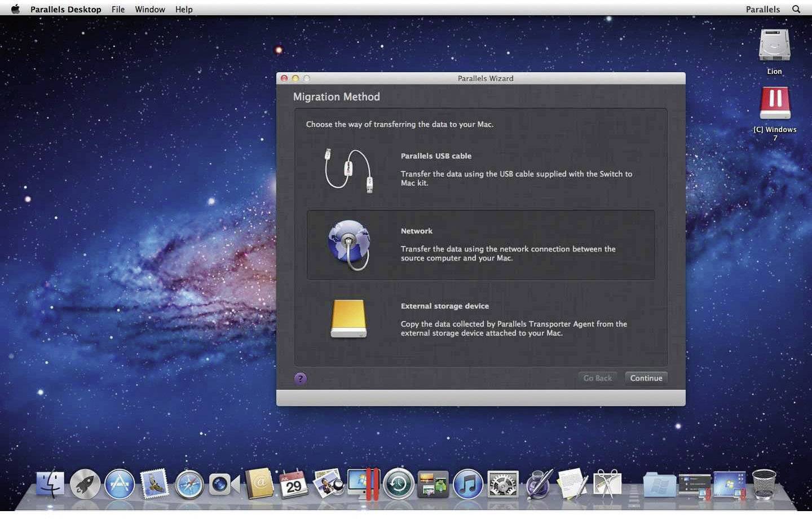812x519 pixels.
Task: Open the Parallels Desktop menu
Action: click(66, 9)
